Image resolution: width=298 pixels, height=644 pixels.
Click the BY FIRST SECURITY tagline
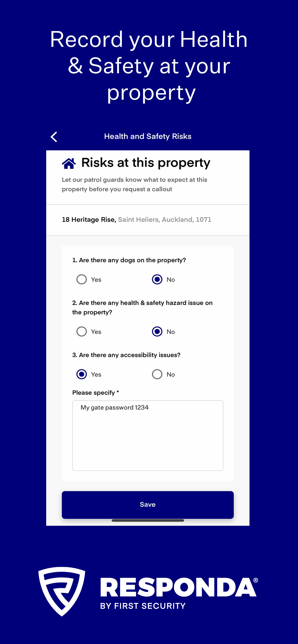point(143,606)
